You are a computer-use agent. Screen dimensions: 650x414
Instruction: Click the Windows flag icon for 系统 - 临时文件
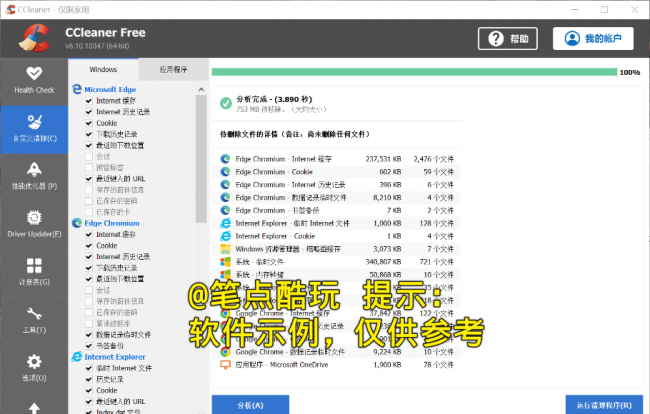(225, 261)
